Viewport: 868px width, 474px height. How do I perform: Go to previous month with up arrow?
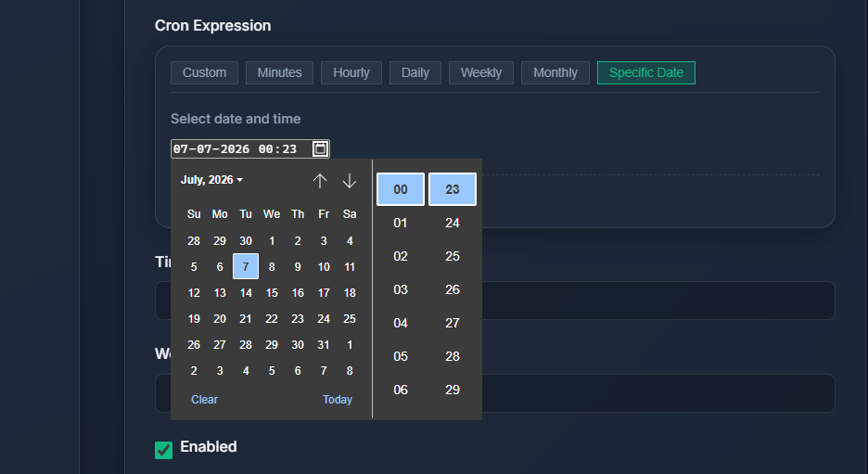(320, 181)
